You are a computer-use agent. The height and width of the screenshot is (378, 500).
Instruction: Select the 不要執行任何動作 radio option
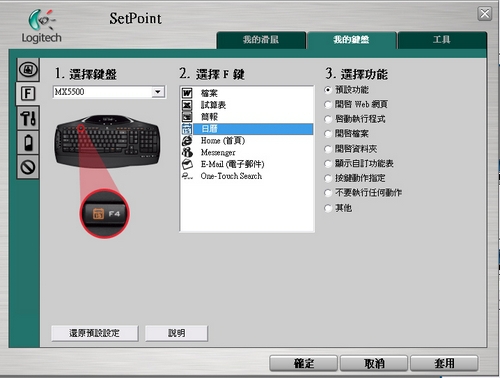tap(328, 193)
